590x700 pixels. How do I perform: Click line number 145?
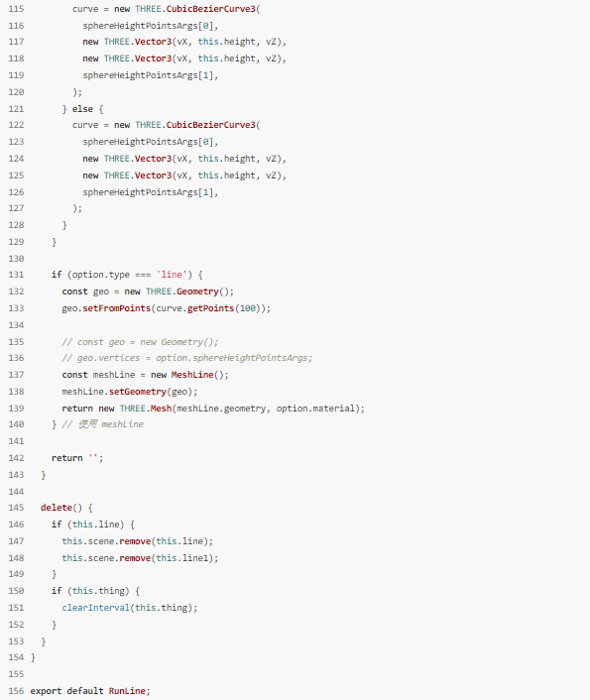(16, 508)
